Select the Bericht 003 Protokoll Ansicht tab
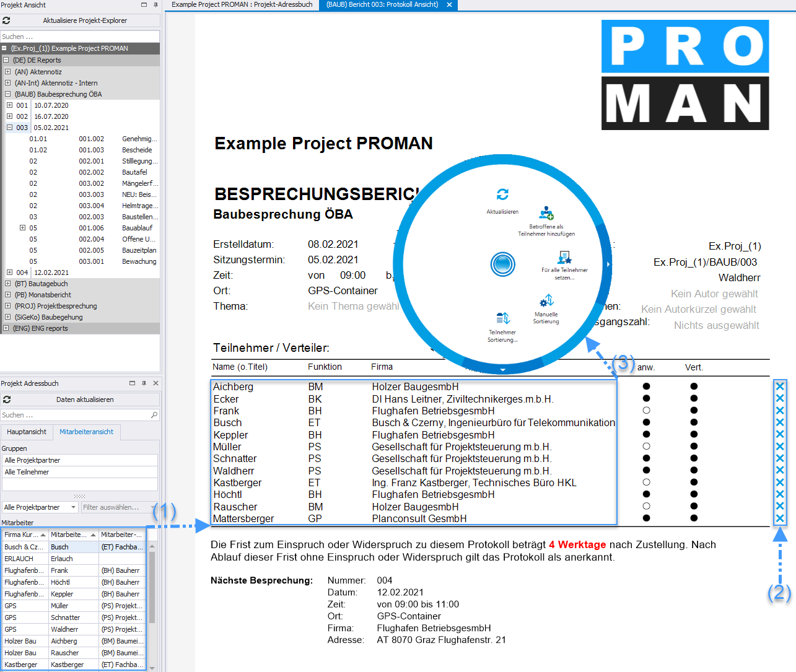 point(382,4)
